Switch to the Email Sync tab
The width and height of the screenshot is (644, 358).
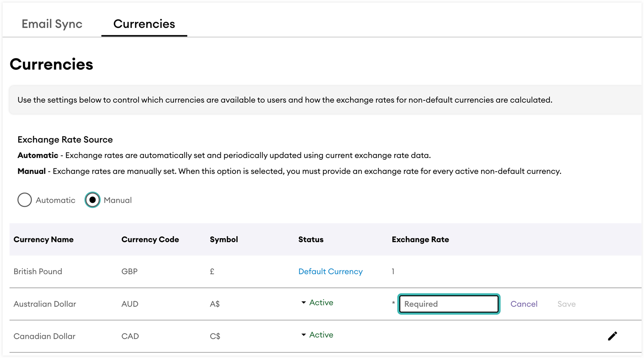52,24
